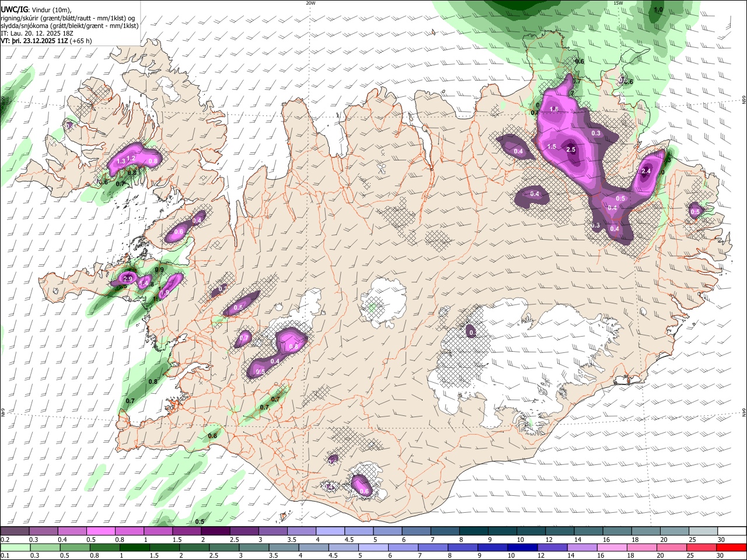Screen dimensions: 747x560
Task: Click the 'rigning/skúrir (grænt/blátt/rautt - mm/1klst) og' line
Action: coord(68,17)
